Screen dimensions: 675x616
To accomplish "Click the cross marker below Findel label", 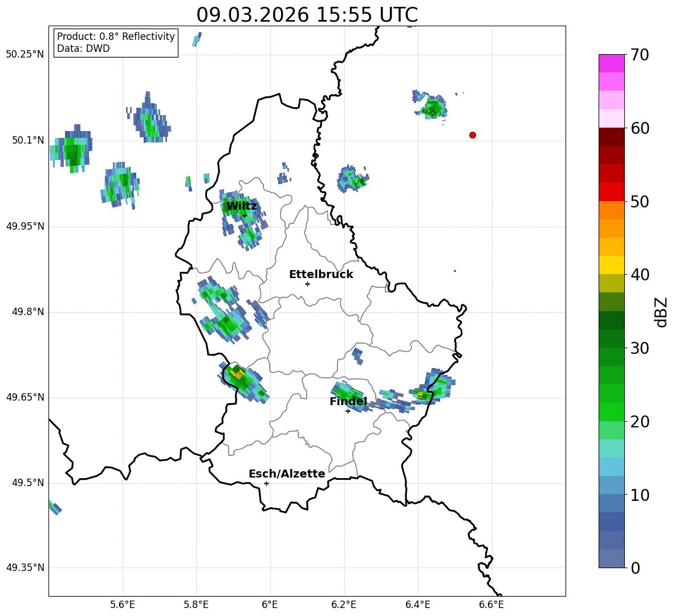I will click(x=348, y=411).
